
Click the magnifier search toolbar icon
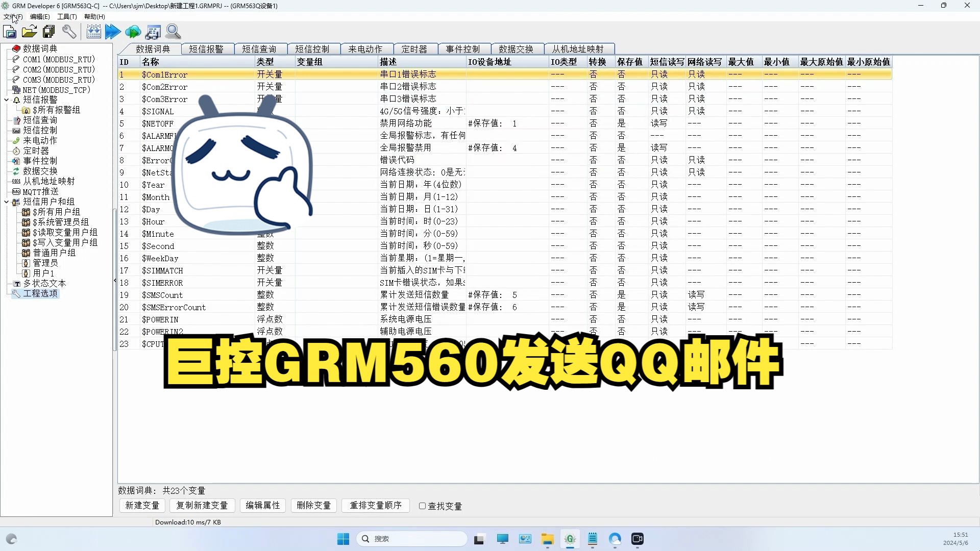coord(173,32)
